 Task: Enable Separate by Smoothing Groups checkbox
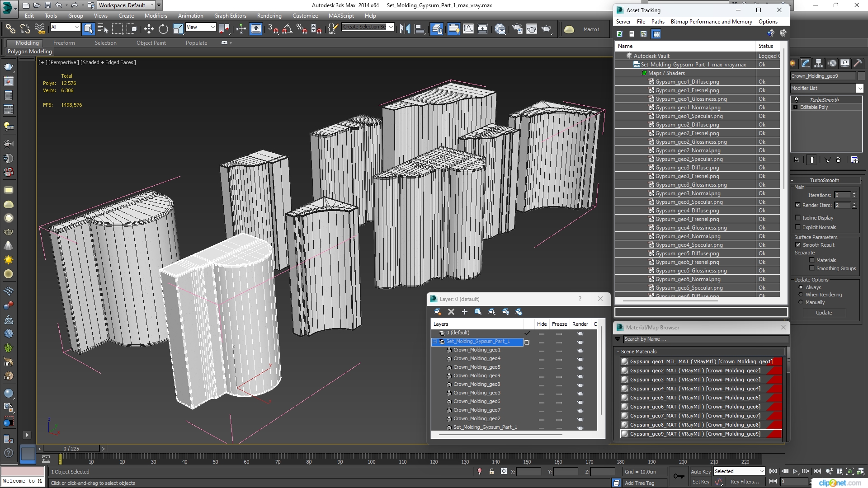tap(811, 268)
